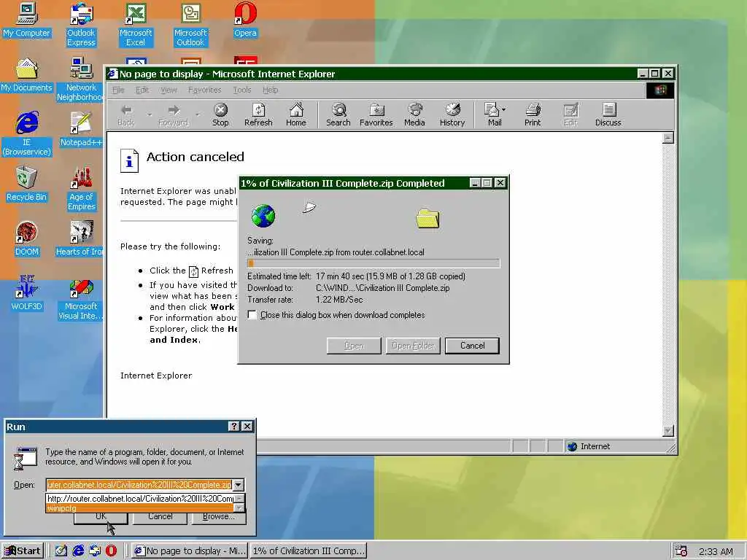Screen dimensions: 747x560
Task: Click the Open text field in Run
Action: pos(139,485)
